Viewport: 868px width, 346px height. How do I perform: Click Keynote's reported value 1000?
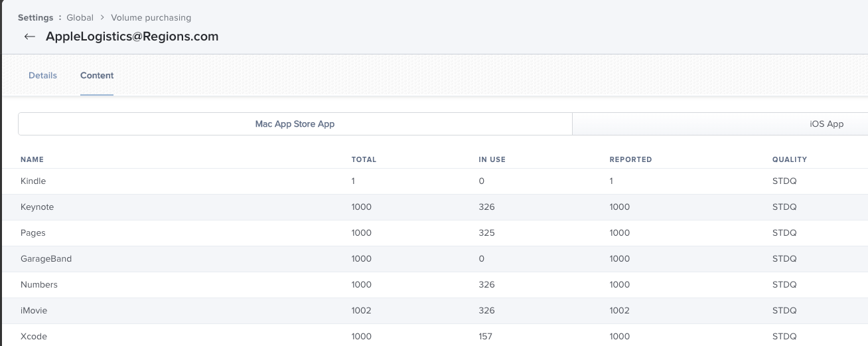click(x=619, y=207)
